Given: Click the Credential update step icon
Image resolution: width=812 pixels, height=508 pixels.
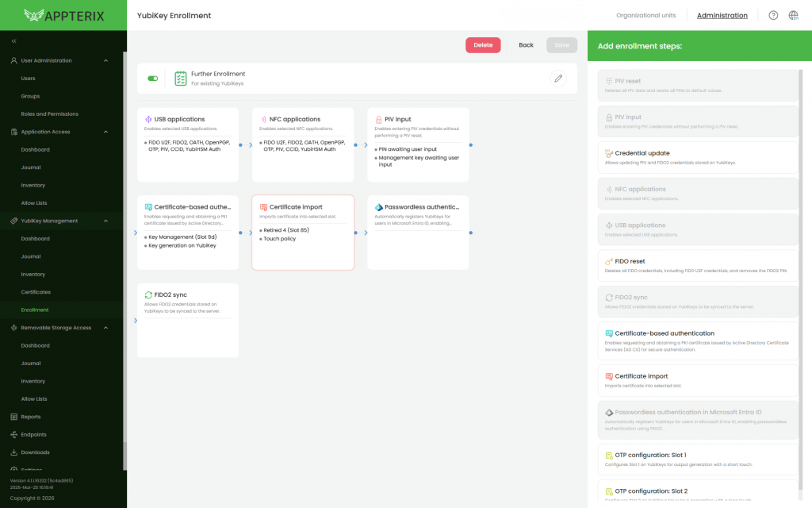Looking at the screenshot, I should click(609, 153).
